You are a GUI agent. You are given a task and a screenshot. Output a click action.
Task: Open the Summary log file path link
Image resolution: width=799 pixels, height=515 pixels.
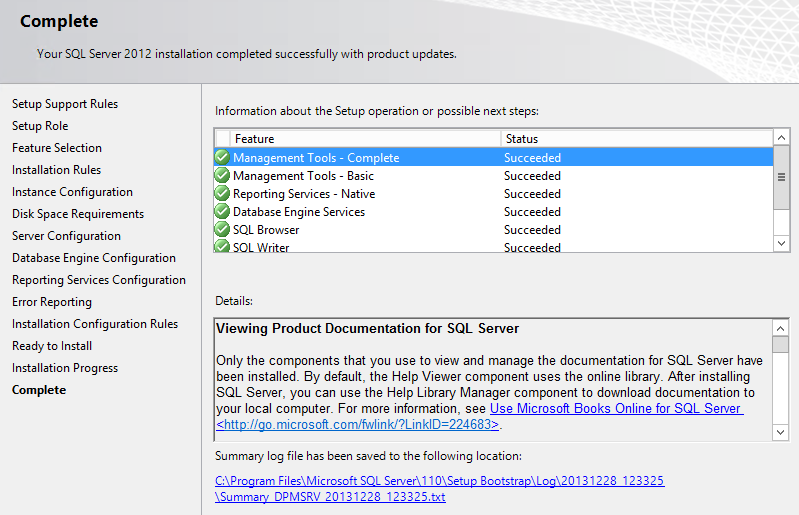[440, 489]
